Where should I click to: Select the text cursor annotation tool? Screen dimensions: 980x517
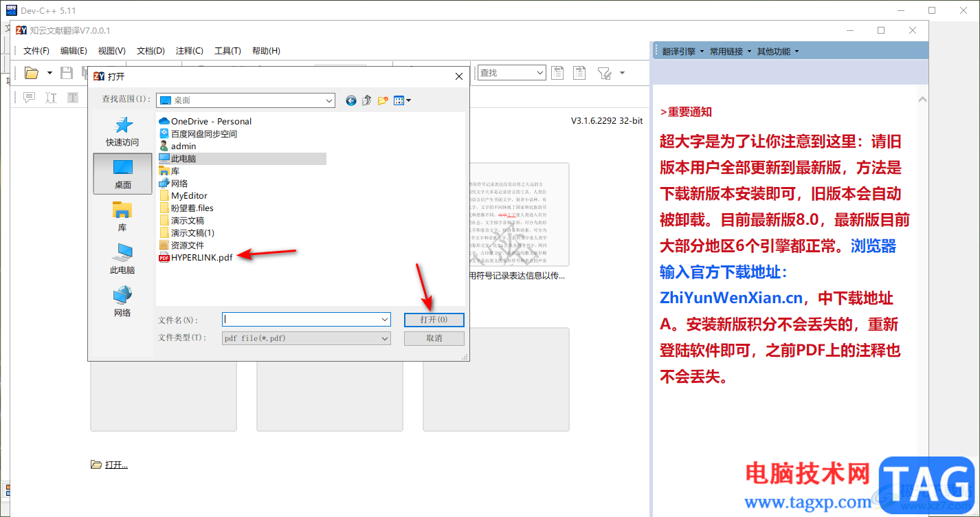(51, 98)
